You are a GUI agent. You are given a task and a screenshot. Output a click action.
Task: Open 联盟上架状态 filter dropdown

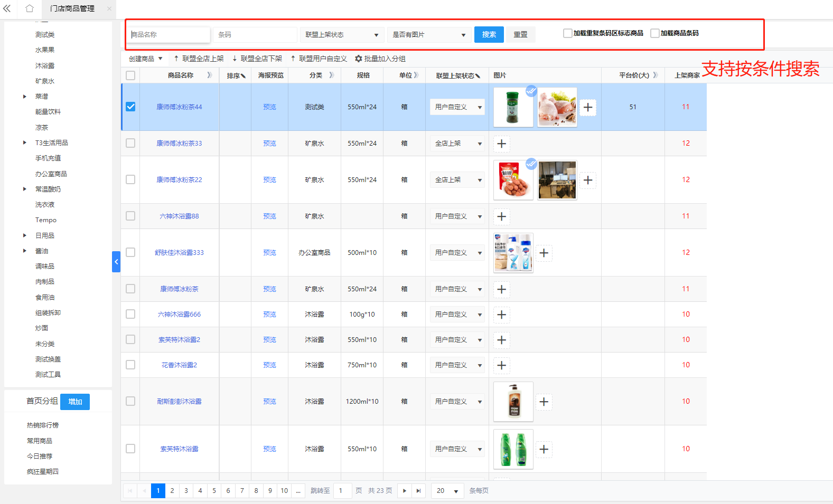point(342,35)
